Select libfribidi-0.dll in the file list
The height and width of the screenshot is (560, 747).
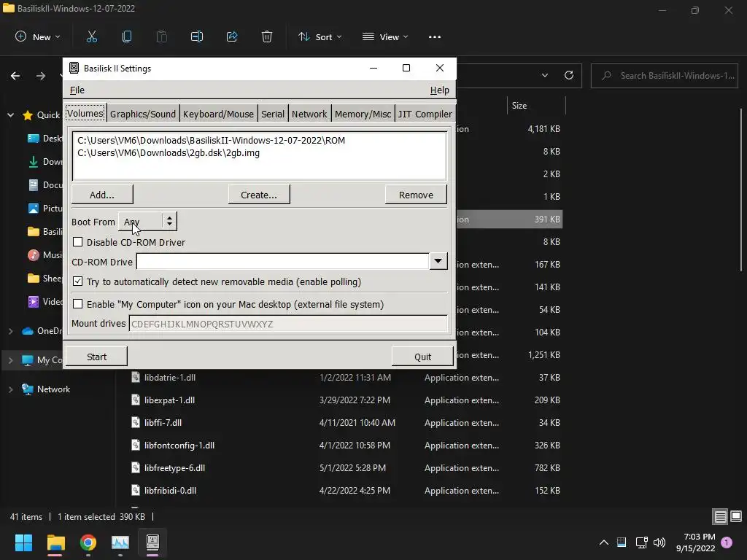pos(345,491)
